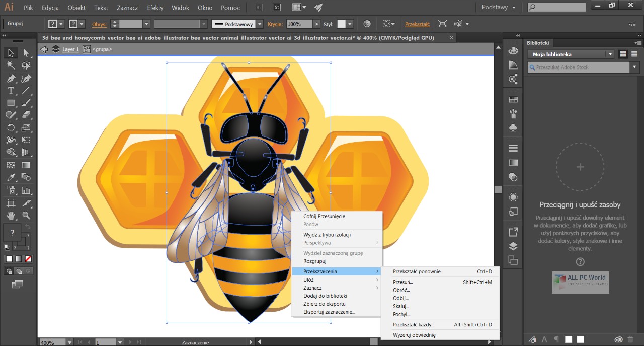Select the Direct Selection tool
Viewport: 644px width, 346px height.
[26, 53]
